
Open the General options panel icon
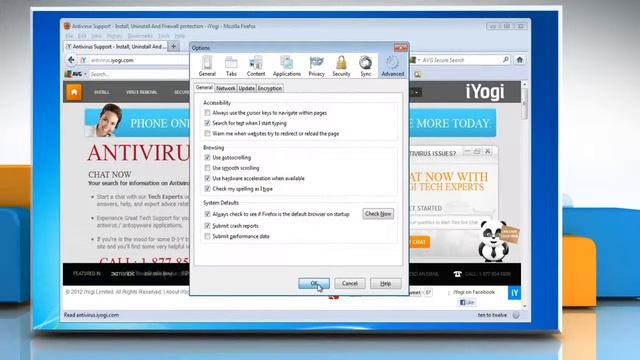coord(207,66)
